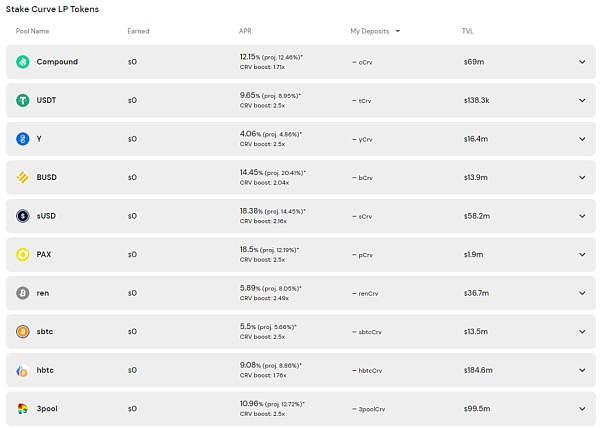Click the USDT Tether icon
Image resolution: width=600 pixels, height=428 pixels.
23,100
